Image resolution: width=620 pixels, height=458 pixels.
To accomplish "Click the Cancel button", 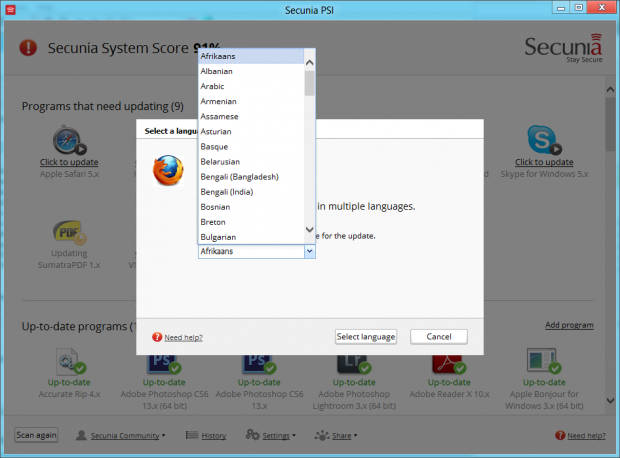I will 438,337.
